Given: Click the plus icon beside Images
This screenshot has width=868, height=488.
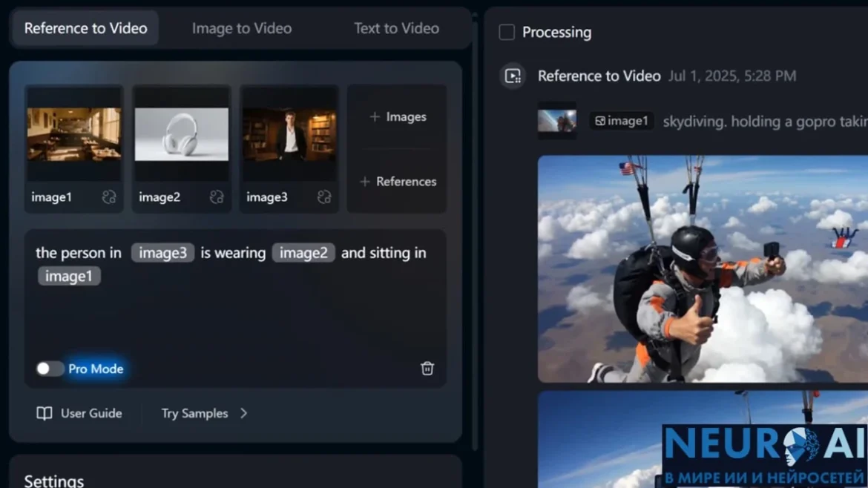Looking at the screenshot, I should [x=375, y=116].
